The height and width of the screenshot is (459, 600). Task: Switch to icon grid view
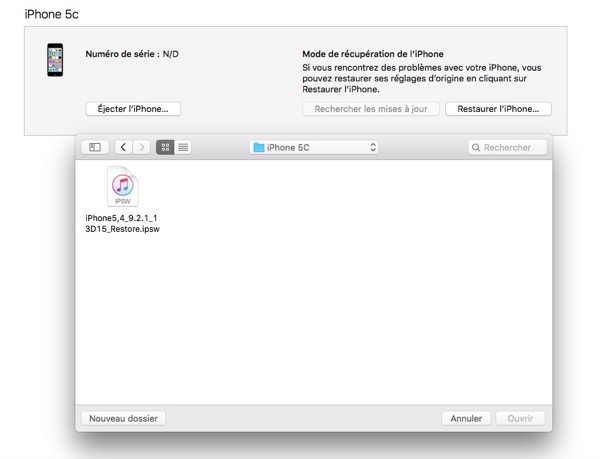(x=165, y=147)
